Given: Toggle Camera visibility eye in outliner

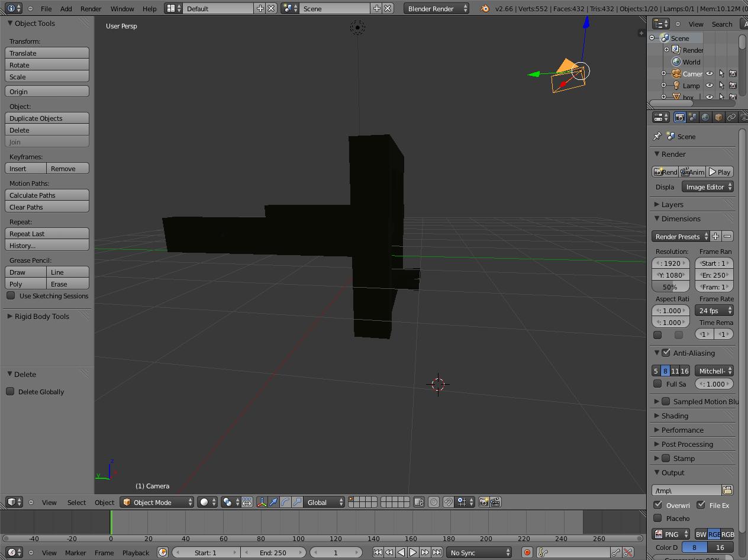Looking at the screenshot, I should [710, 73].
